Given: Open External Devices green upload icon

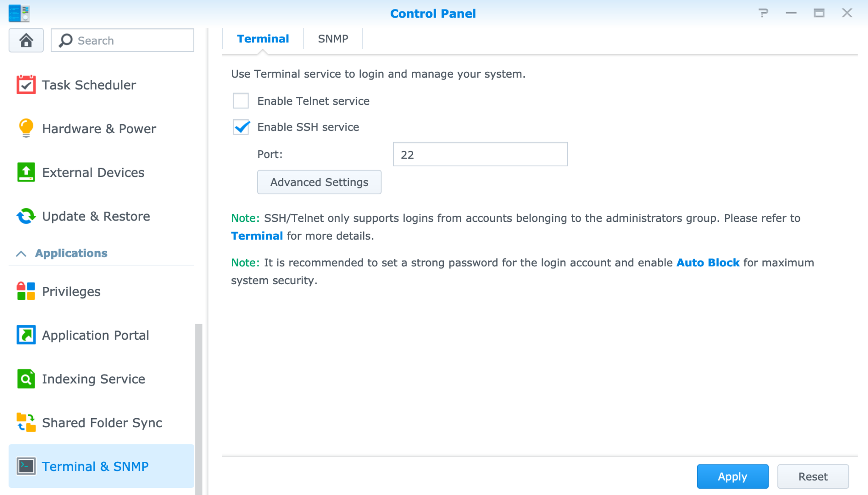Looking at the screenshot, I should 26,172.
